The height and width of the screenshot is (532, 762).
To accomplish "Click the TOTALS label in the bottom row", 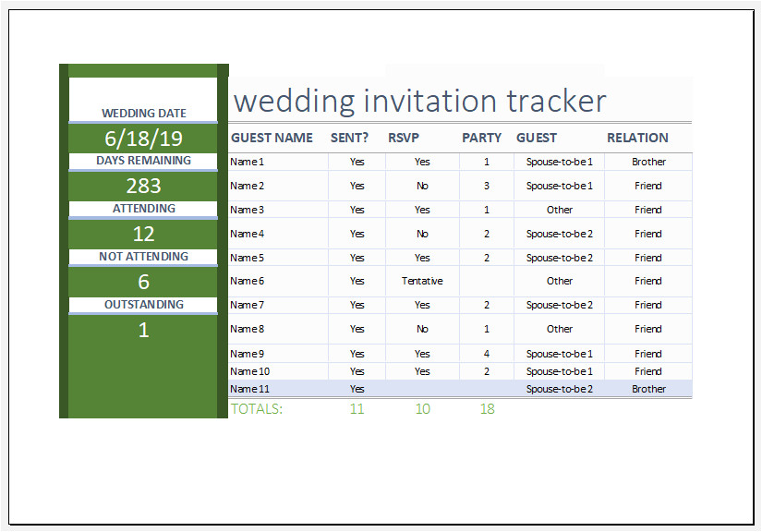I will coord(257,408).
